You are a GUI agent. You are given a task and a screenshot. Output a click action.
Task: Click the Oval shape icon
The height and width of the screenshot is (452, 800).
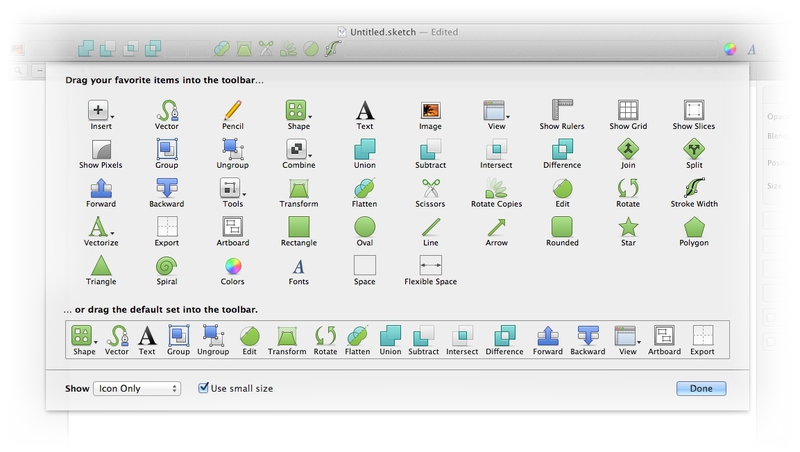point(364,227)
